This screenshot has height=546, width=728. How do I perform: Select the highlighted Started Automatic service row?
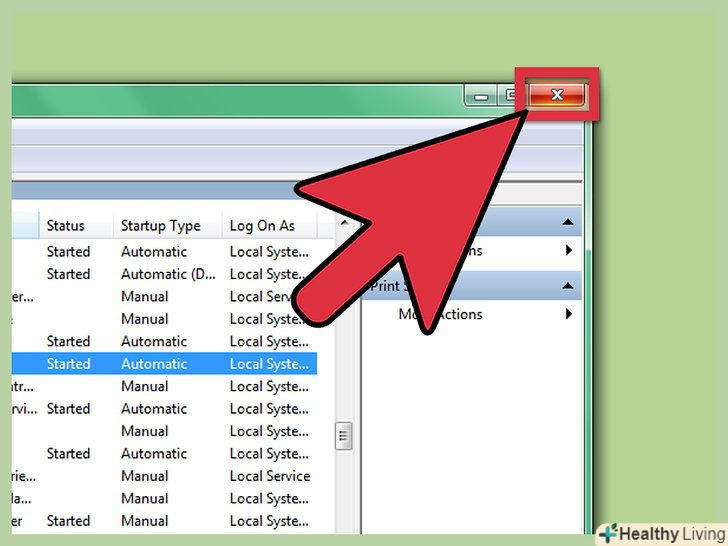(x=164, y=364)
